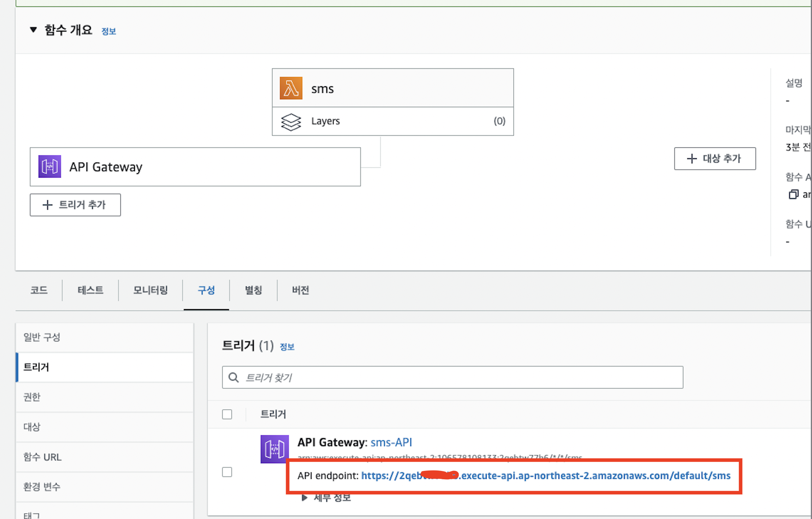Check the sms-API trigger row checkbox

coord(227,472)
